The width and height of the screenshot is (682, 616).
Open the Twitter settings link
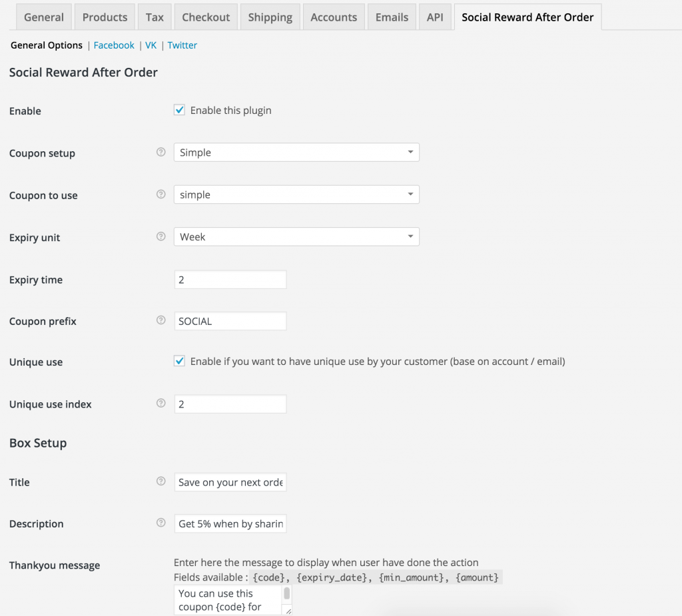click(x=182, y=45)
